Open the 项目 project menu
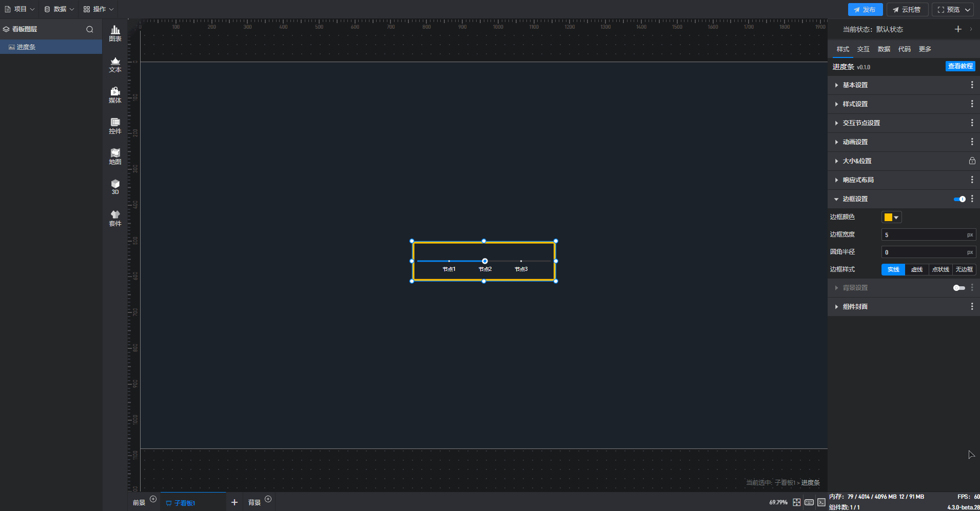Screen dimensions: 980x511 19,9
